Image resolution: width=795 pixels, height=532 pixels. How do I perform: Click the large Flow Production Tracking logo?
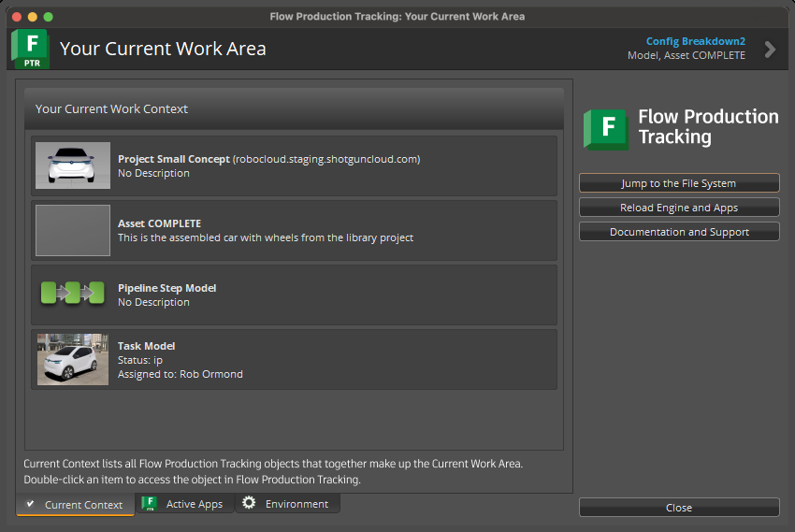pos(681,128)
